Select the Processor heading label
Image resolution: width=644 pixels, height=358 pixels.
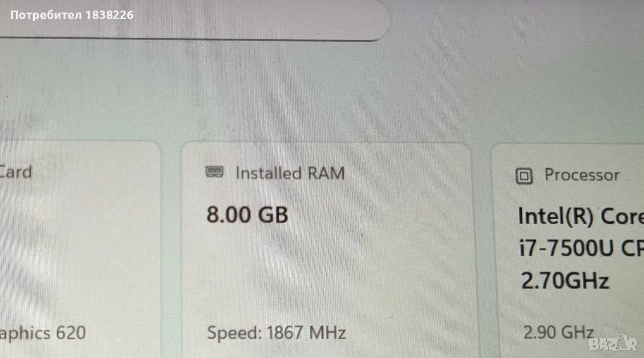[x=582, y=175]
